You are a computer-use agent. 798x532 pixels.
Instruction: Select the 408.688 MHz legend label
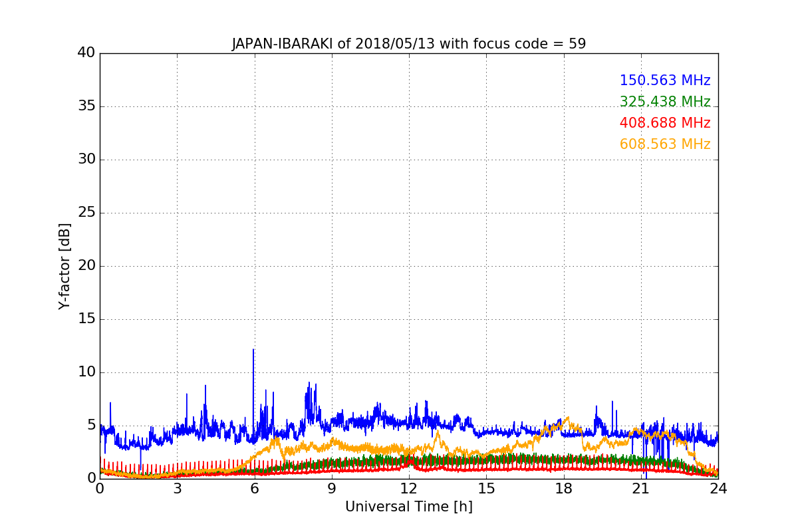[665, 123]
